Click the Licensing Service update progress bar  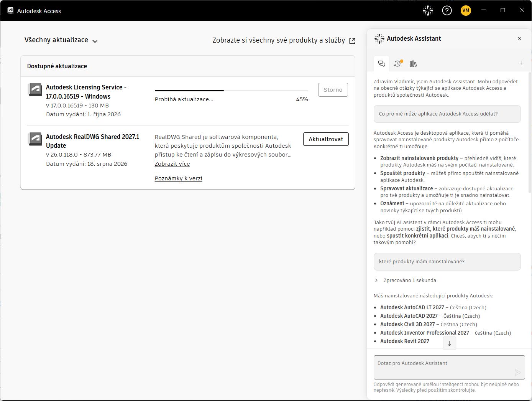pyautogui.click(x=231, y=91)
